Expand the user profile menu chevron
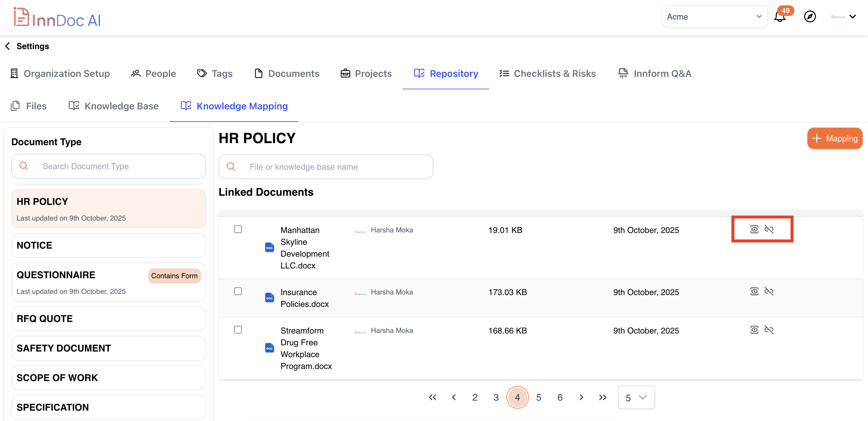This screenshot has height=421, width=868. tap(853, 17)
